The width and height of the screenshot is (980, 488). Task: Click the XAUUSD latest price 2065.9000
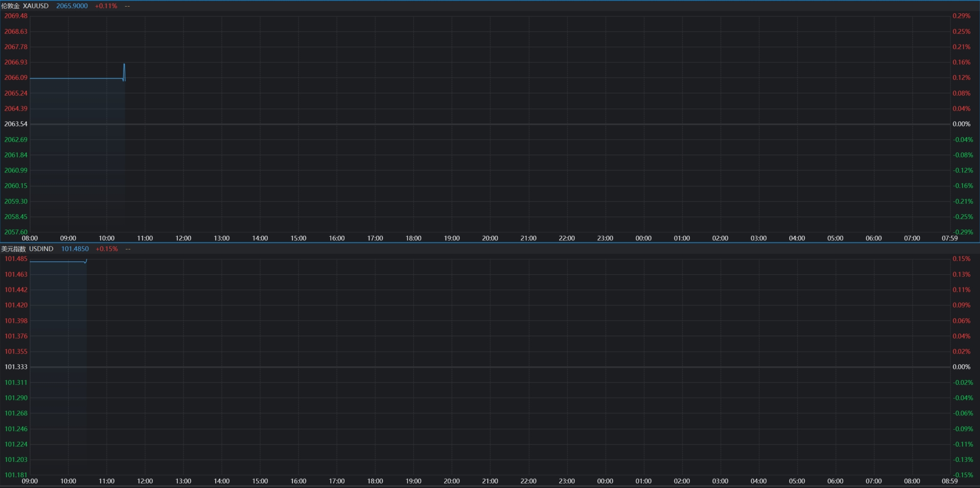72,6
